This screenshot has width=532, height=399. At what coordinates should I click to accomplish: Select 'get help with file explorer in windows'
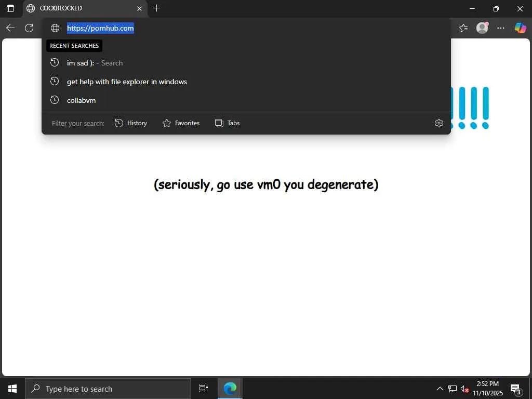[246, 82]
